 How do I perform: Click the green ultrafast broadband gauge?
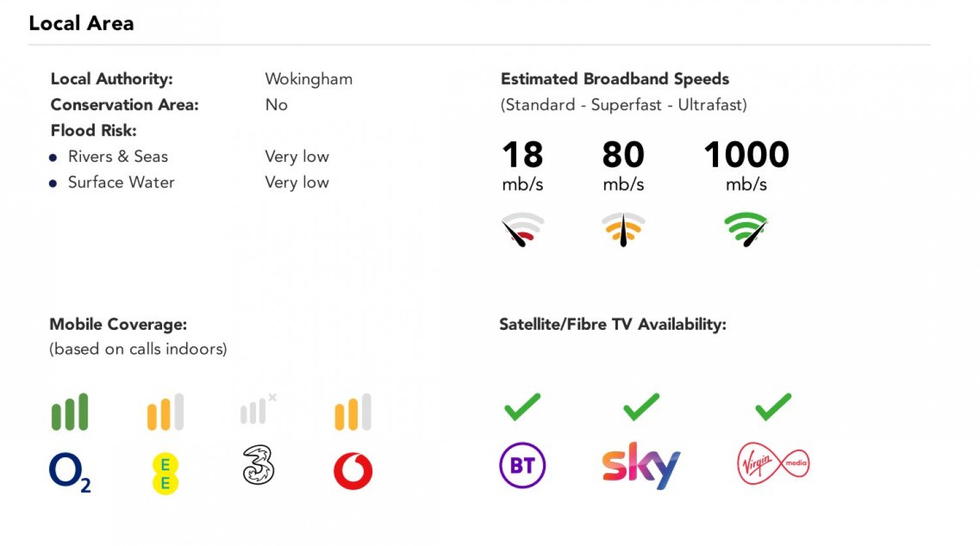746,229
